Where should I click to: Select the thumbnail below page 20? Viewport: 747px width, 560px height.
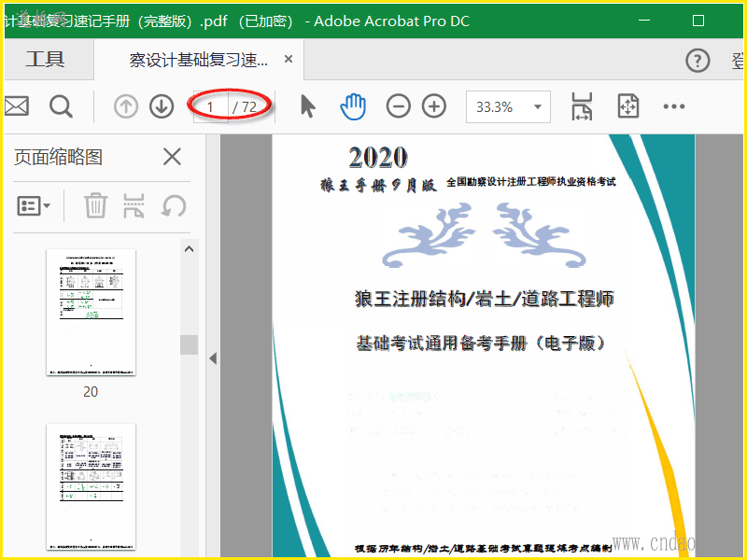[x=91, y=486]
